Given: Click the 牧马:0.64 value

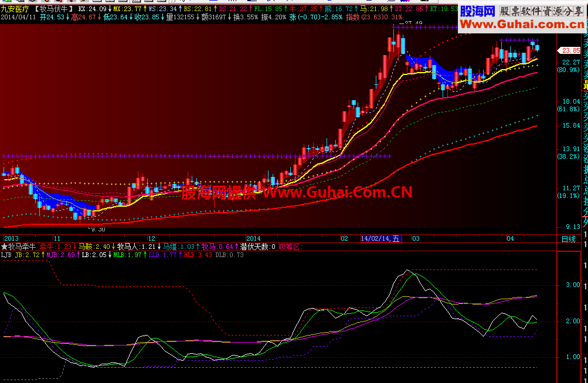Looking at the screenshot, I should click(217, 247).
